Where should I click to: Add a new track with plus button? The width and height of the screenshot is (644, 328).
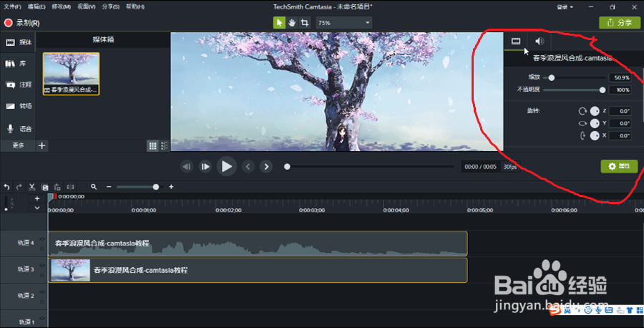[37, 198]
